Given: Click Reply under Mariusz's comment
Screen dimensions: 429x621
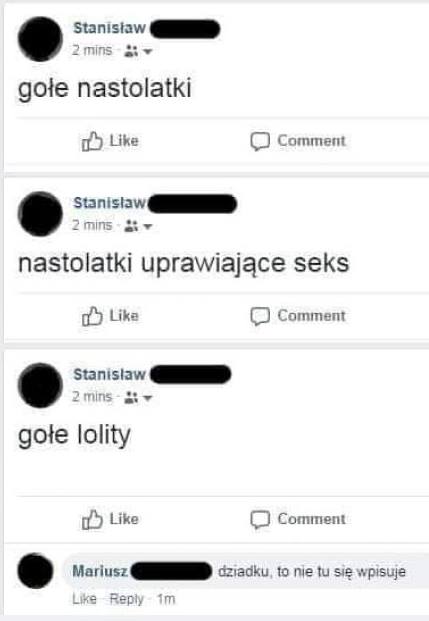Looking at the screenshot, I should click(x=126, y=599).
